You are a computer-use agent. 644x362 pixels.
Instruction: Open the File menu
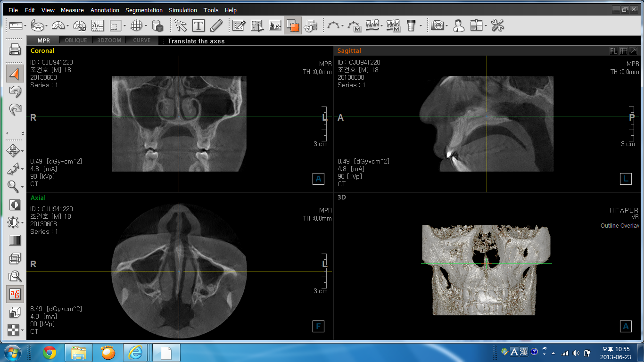pyautogui.click(x=13, y=10)
